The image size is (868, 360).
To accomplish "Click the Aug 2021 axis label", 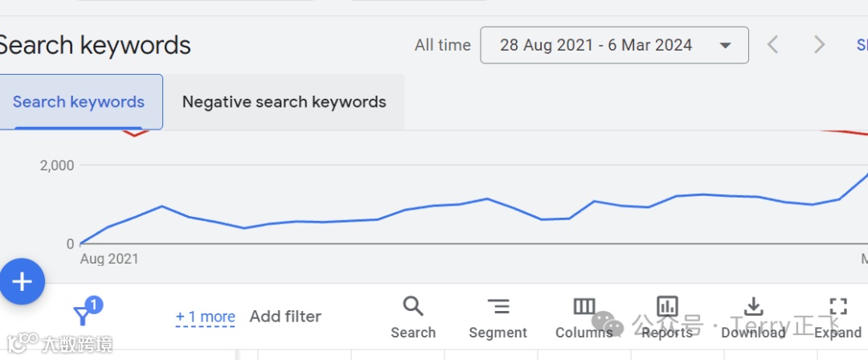I will 109,259.
